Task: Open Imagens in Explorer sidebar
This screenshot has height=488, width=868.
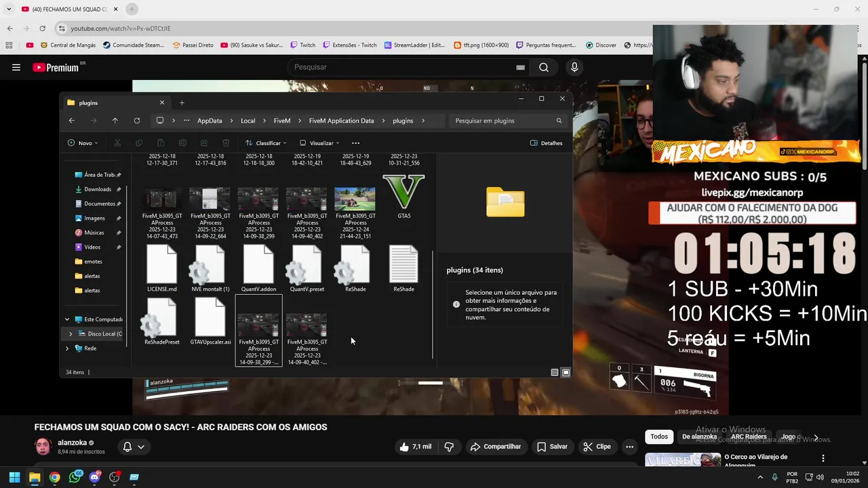Action: [95, 218]
